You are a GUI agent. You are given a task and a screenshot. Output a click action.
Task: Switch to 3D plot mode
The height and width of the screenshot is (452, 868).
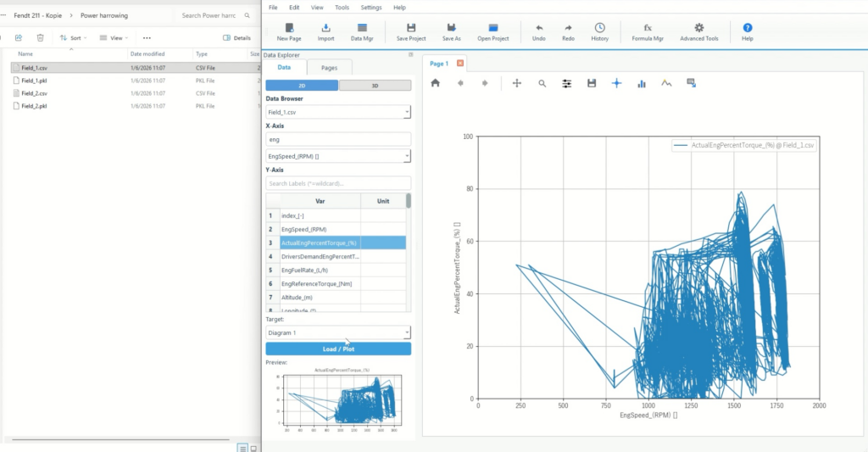point(375,86)
